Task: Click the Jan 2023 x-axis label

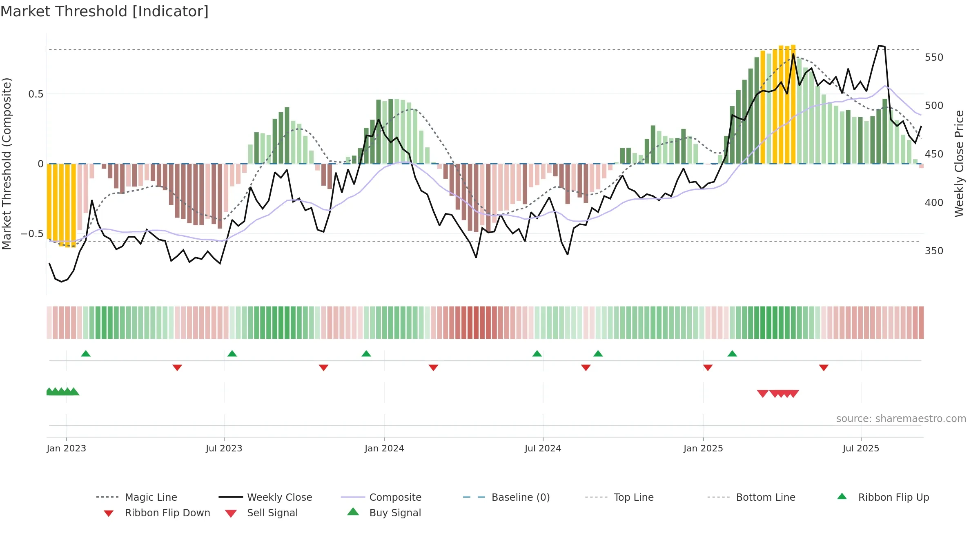Action: click(x=66, y=449)
